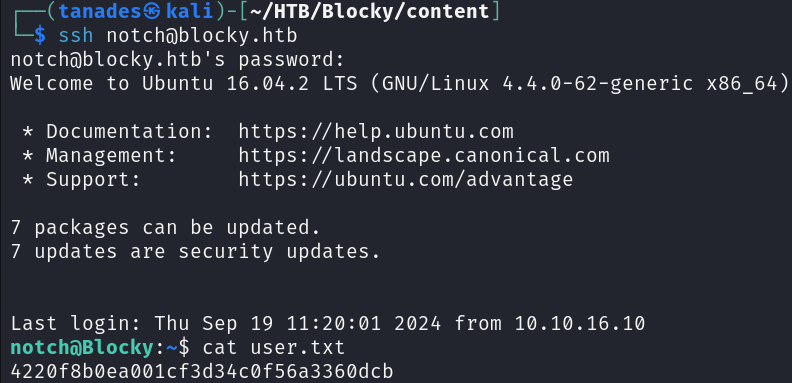Click the 'kali' hostname in prompt
The image size is (792, 383).
(x=189, y=11)
